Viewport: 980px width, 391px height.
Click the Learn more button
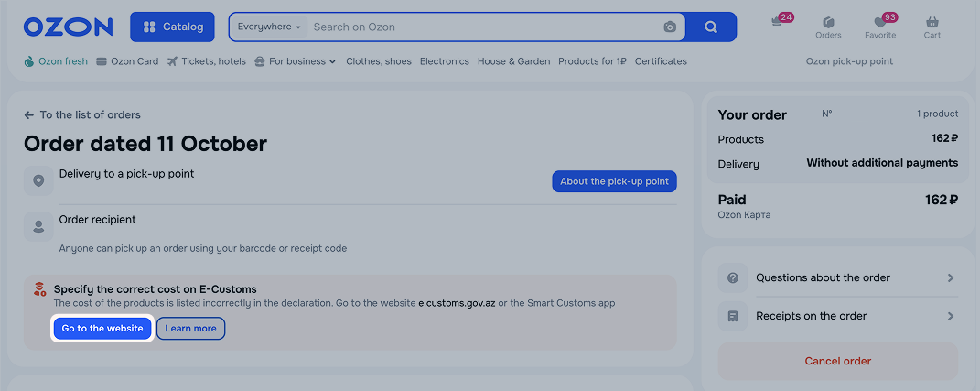(190, 329)
